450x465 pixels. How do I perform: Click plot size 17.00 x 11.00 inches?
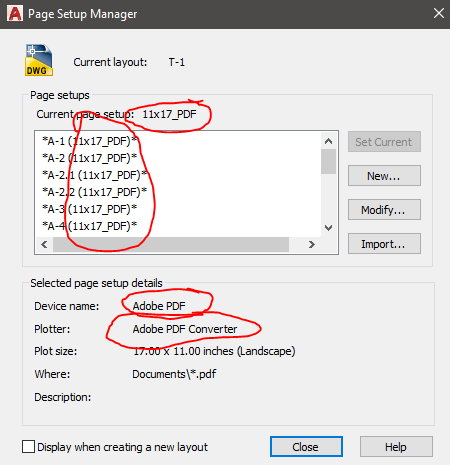tap(214, 351)
